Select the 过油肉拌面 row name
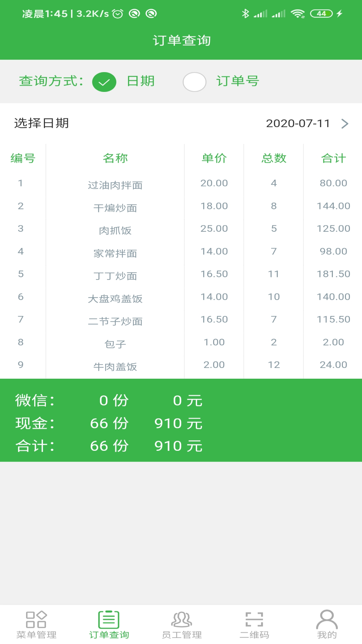Image resolution: width=362 pixels, height=644 pixels. (115, 185)
